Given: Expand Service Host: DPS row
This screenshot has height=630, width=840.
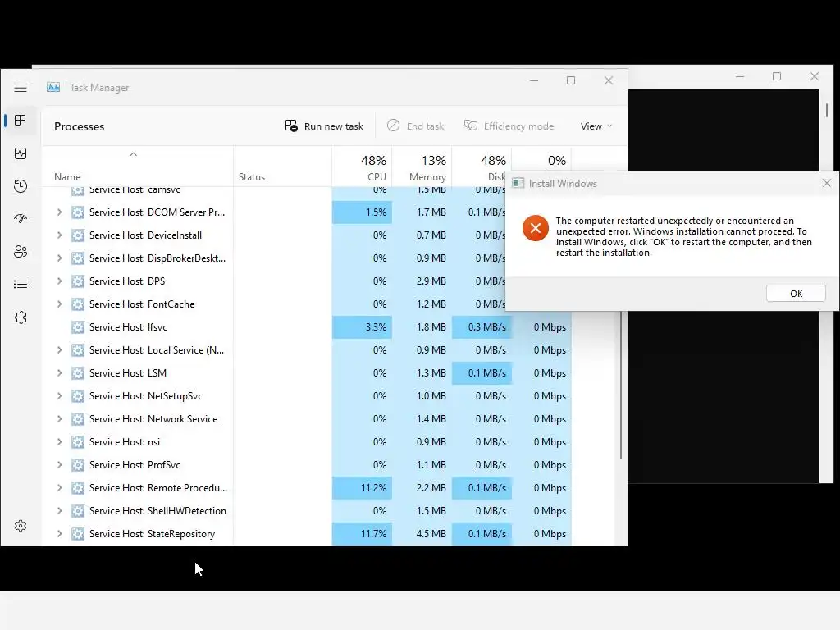Looking at the screenshot, I should click(x=59, y=281).
